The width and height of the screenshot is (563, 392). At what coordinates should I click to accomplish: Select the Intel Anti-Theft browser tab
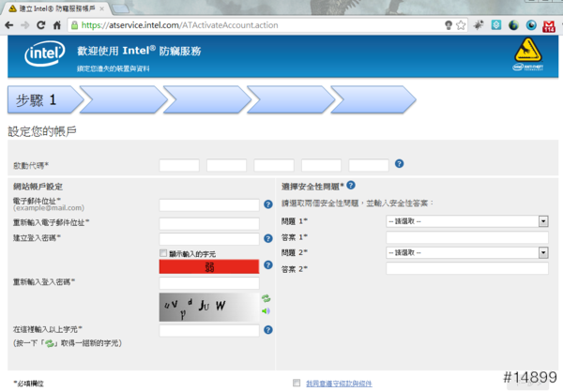[56, 8]
